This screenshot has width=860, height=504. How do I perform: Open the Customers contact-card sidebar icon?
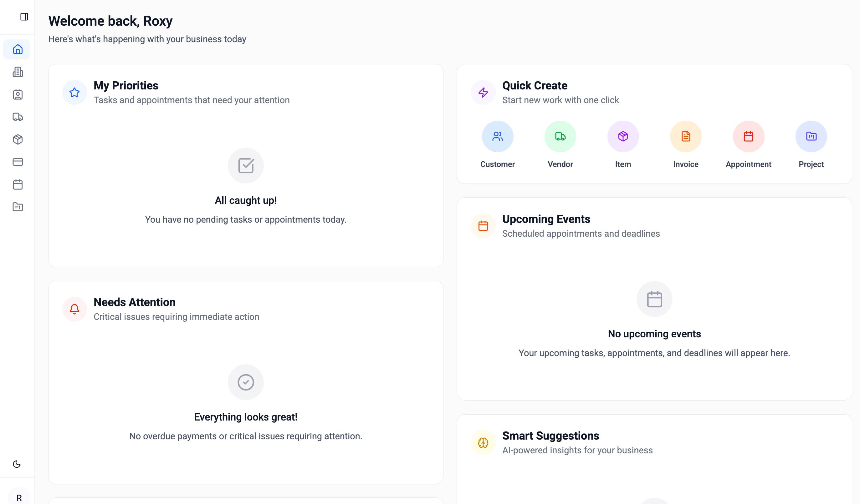[x=18, y=94]
